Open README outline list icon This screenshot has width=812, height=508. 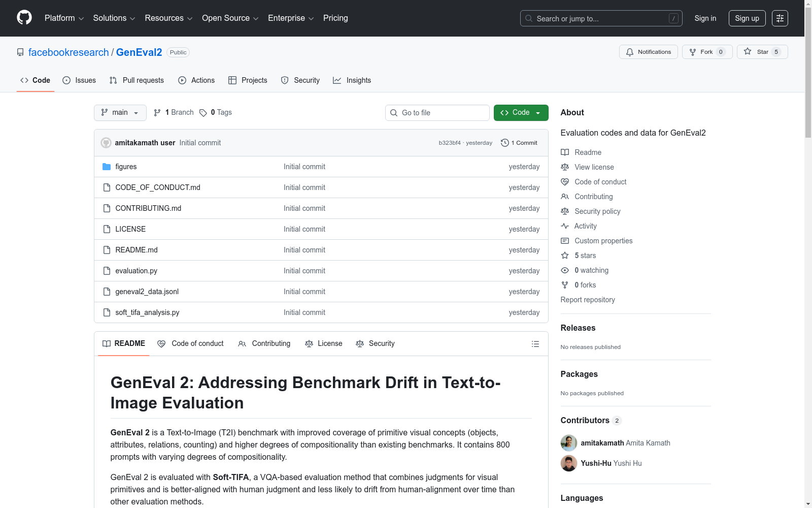point(535,344)
